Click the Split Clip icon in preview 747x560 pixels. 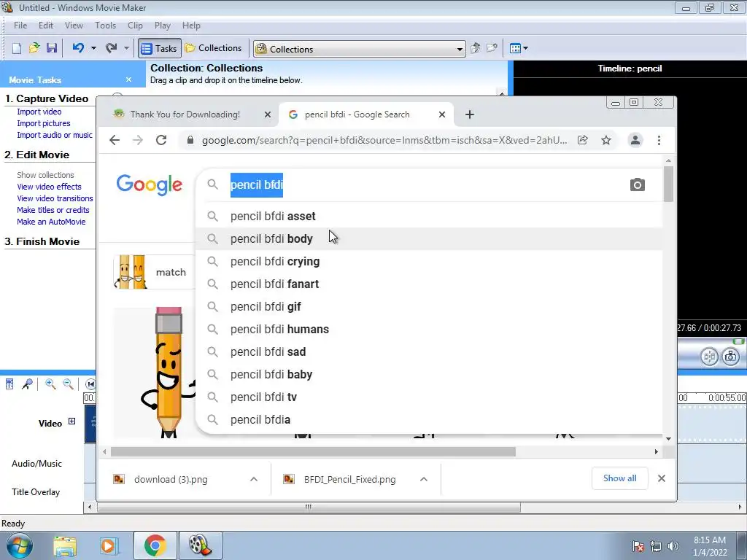click(709, 356)
